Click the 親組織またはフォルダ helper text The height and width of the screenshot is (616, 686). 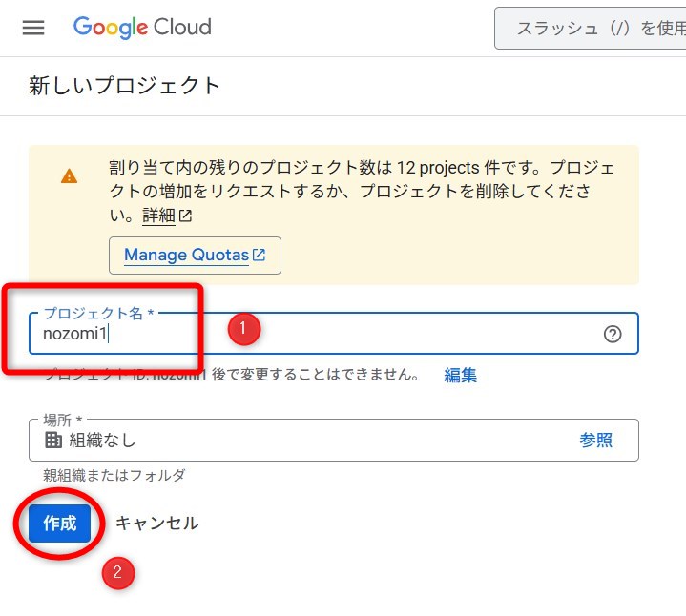click(x=114, y=475)
